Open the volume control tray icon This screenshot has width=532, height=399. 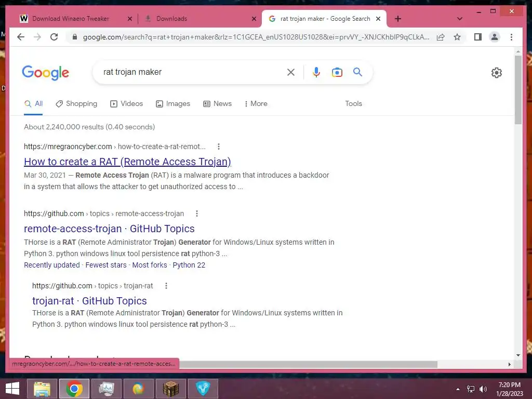pos(483,389)
